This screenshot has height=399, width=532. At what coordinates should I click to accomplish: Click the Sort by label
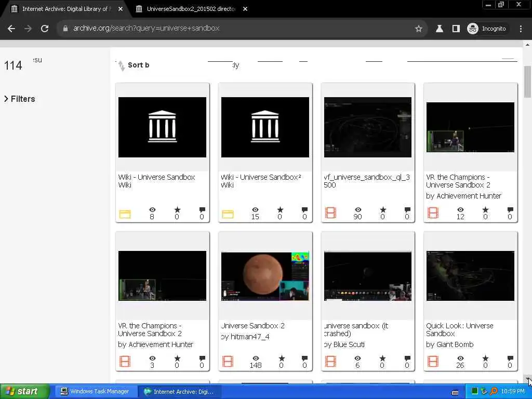pos(138,65)
